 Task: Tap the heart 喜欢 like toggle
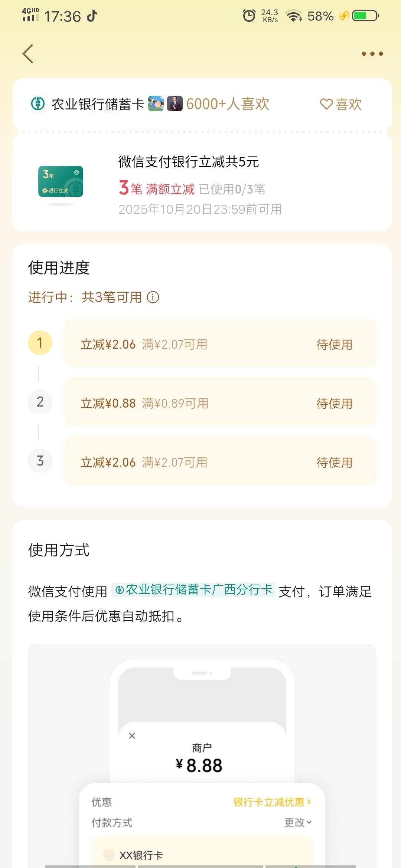pos(341,104)
